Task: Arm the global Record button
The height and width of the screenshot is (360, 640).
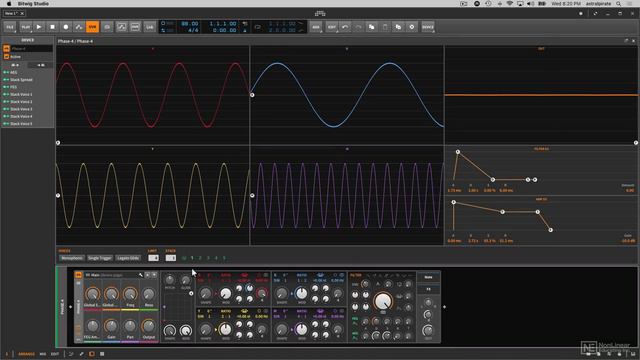Action: tap(66, 27)
